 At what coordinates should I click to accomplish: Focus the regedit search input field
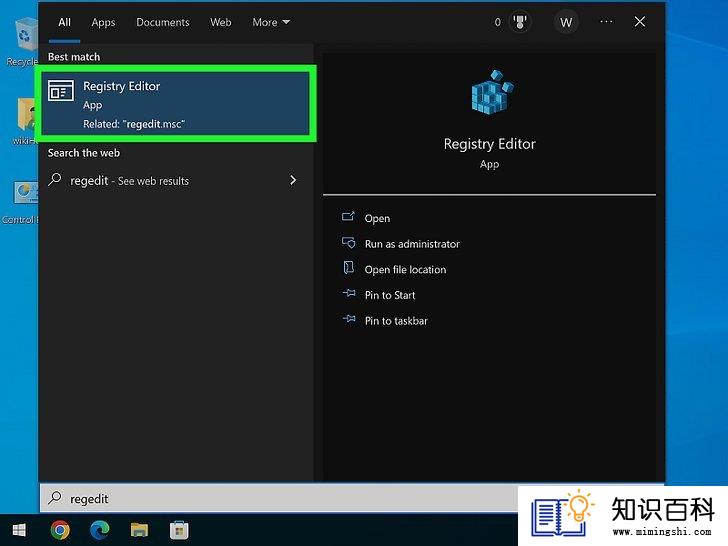(x=279, y=499)
